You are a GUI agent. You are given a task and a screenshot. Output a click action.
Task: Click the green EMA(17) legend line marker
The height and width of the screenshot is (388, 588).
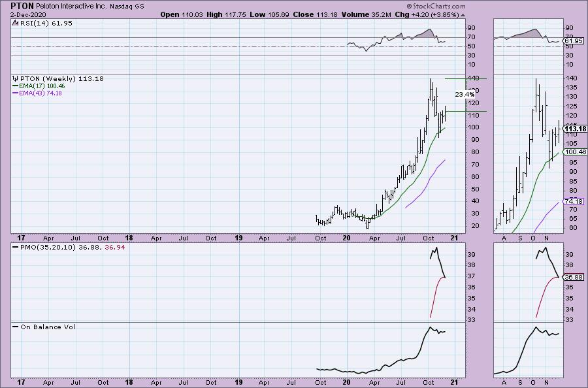[15, 86]
